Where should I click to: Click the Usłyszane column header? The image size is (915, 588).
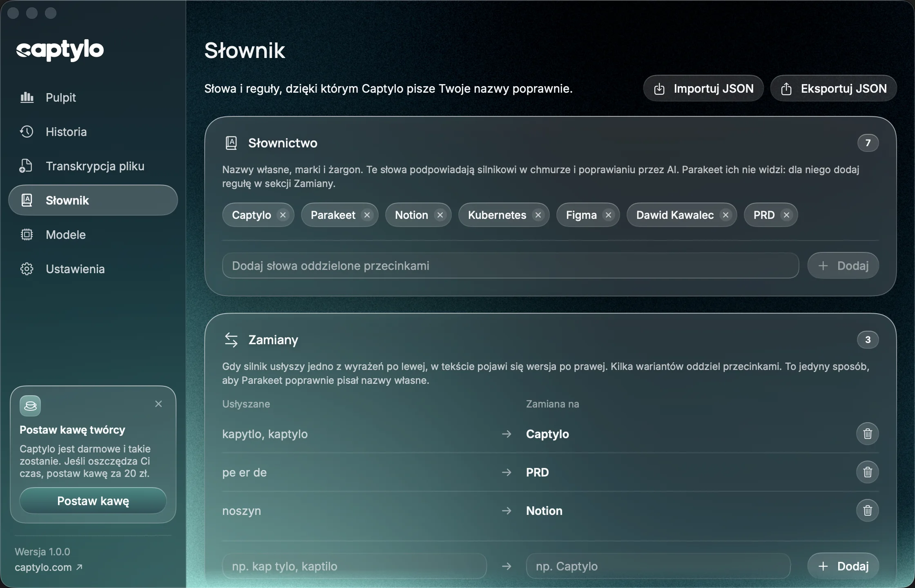246,404
